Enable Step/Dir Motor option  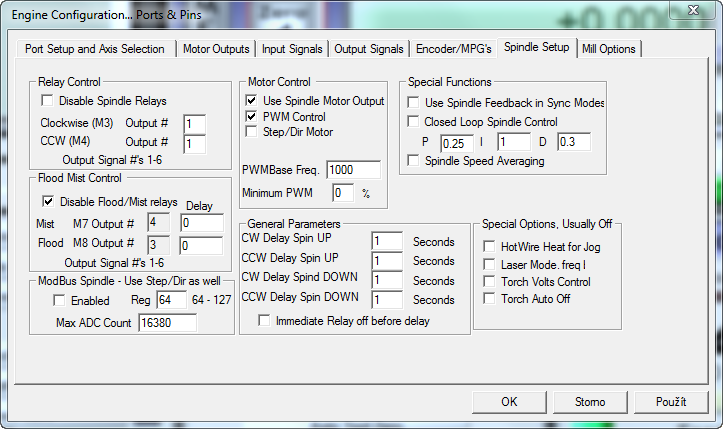coord(252,131)
